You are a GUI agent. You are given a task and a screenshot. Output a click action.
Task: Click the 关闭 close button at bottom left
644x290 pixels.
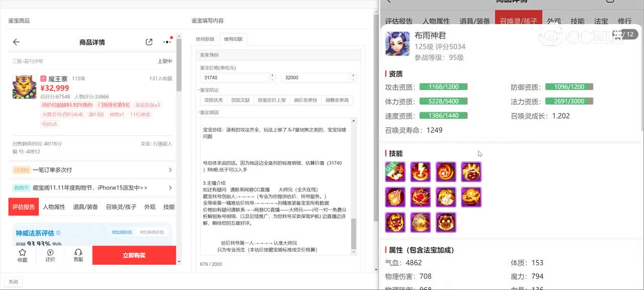(x=13, y=282)
